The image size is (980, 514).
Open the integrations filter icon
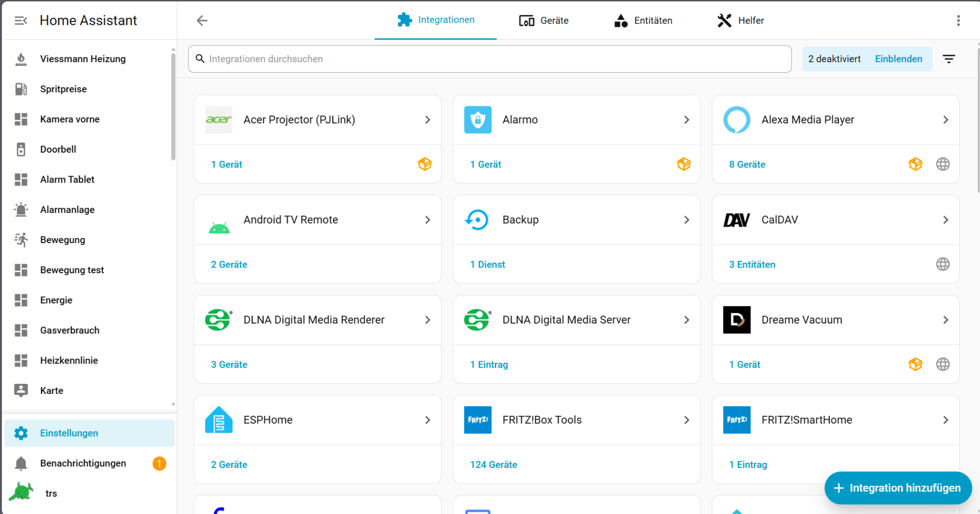pos(948,59)
